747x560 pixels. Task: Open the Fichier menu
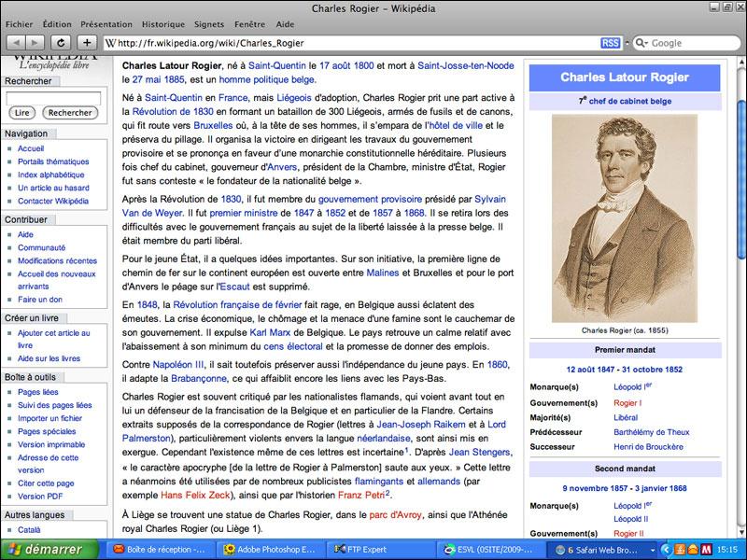[x=19, y=24]
